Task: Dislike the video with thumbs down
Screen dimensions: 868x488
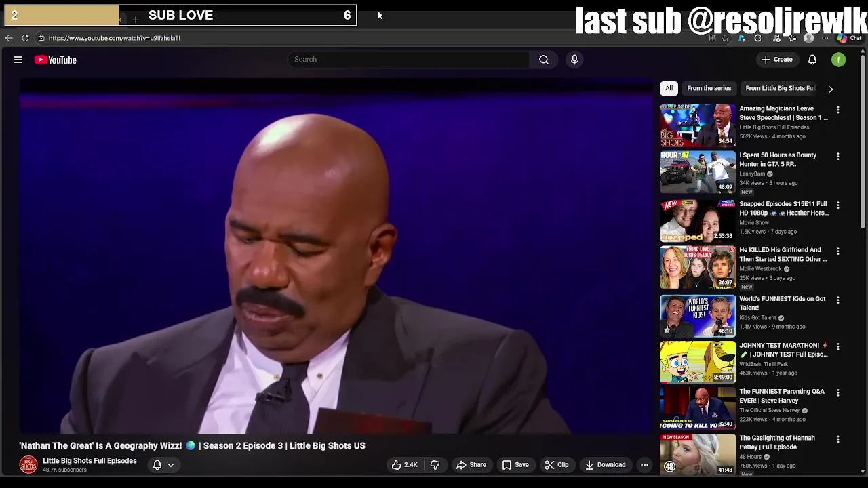Action: 435,464
